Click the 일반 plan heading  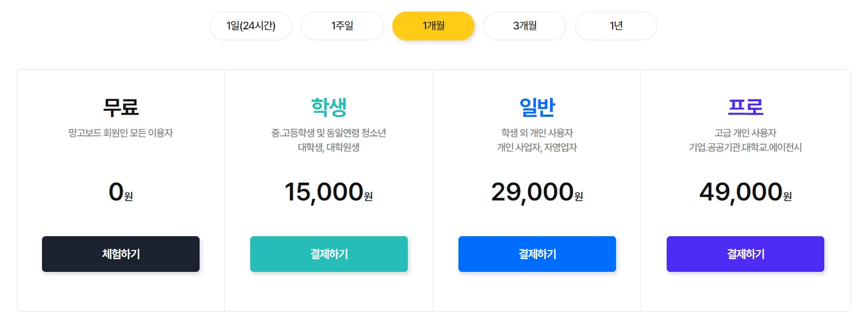point(537,107)
